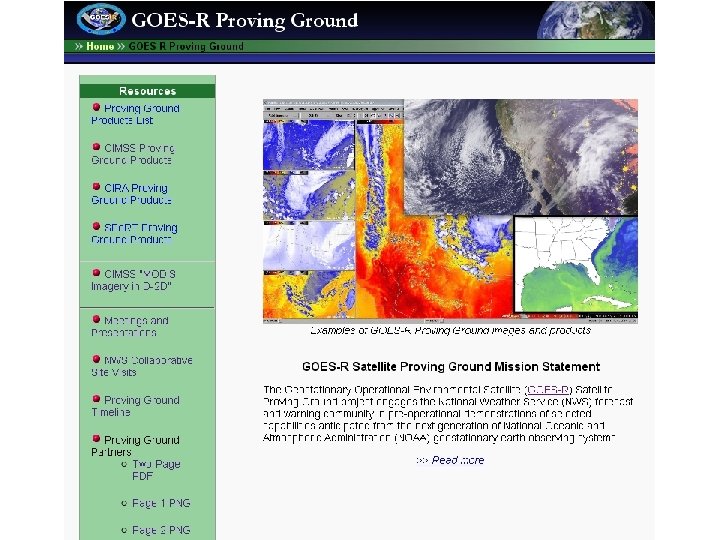Open Proving Ground Products List link
The width and height of the screenshot is (720, 540).
[x=135, y=114]
